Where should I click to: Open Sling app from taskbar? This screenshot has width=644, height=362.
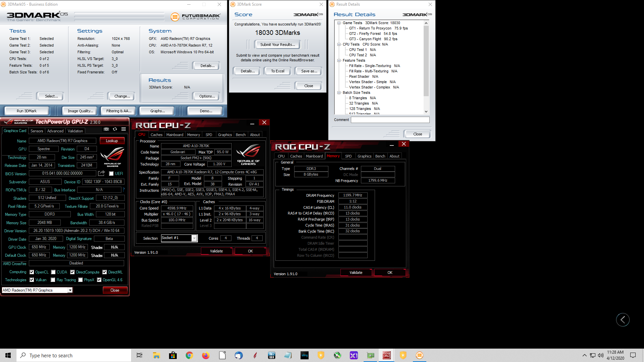(x=305, y=355)
